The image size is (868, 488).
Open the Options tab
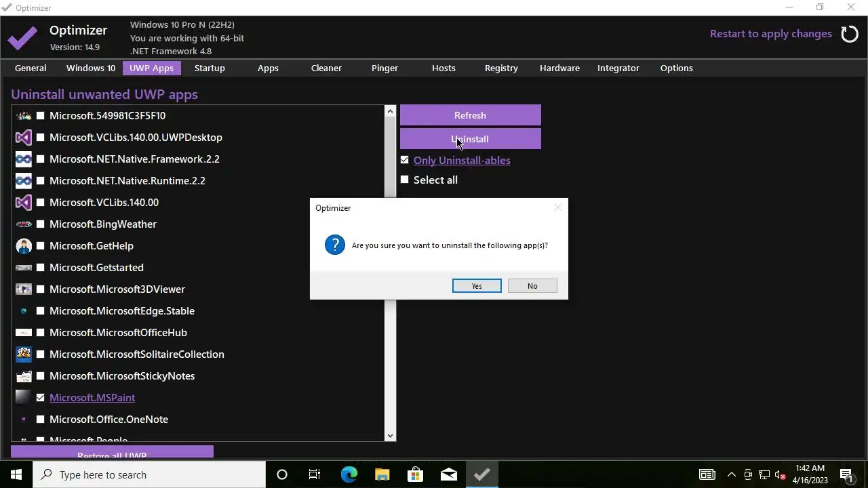[x=677, y=68]
